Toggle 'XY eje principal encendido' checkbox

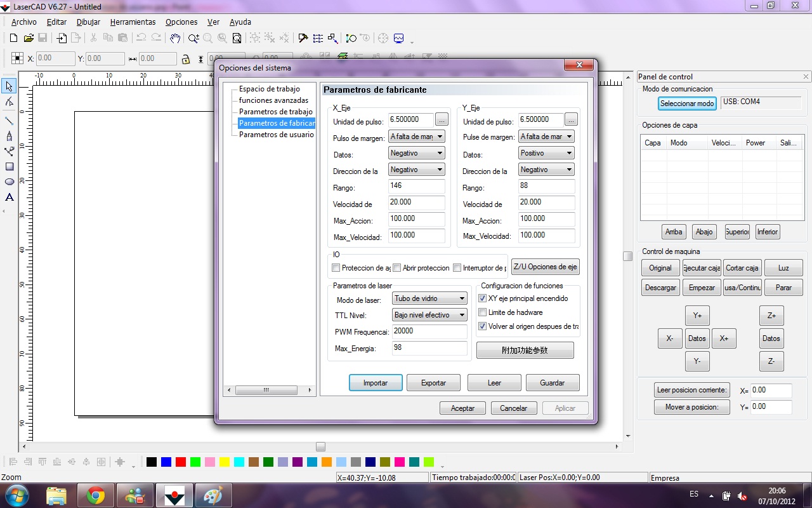(483, 298)
